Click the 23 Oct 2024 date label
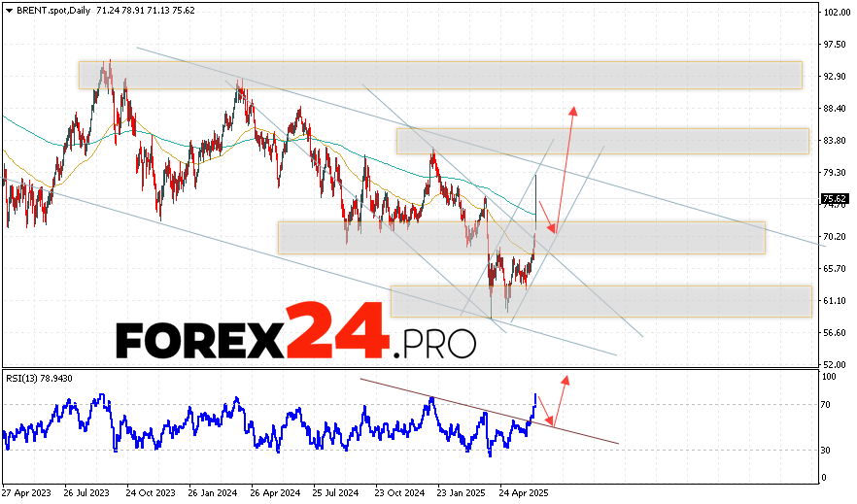Screen dimensions: 857x504 396,493
